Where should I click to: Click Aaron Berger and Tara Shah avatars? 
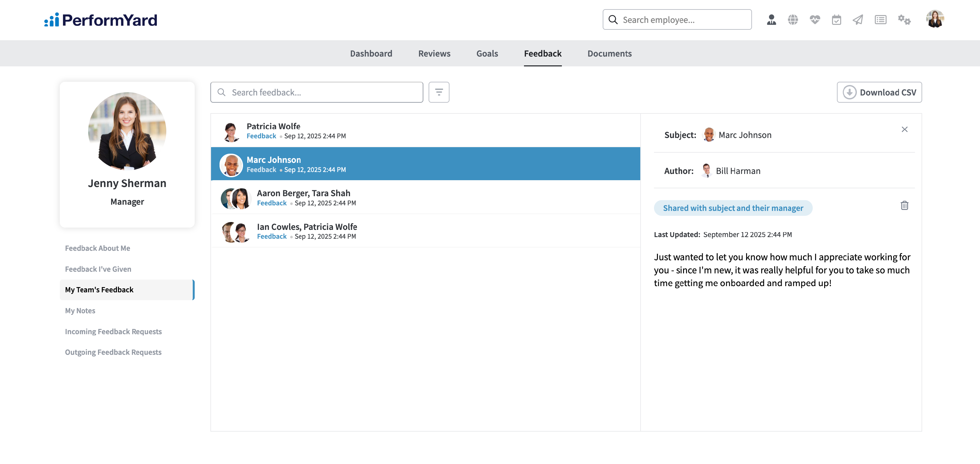coord(236,198)
